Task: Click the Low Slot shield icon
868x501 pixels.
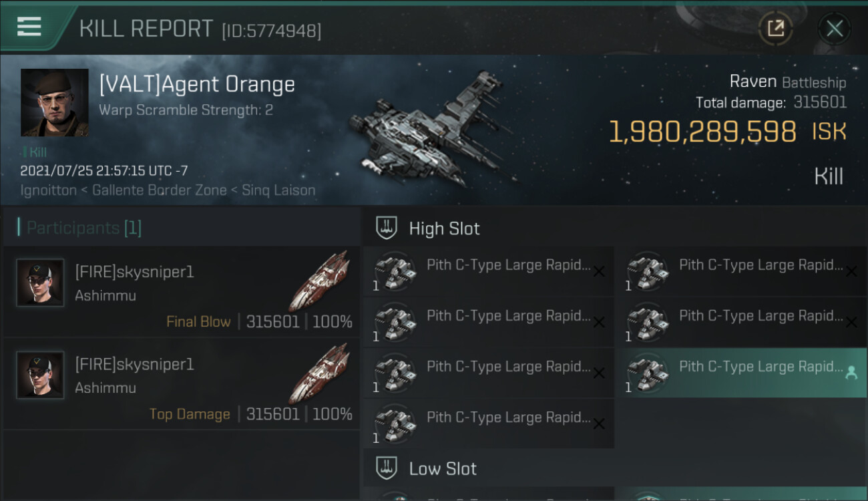Action: (387, 469)
